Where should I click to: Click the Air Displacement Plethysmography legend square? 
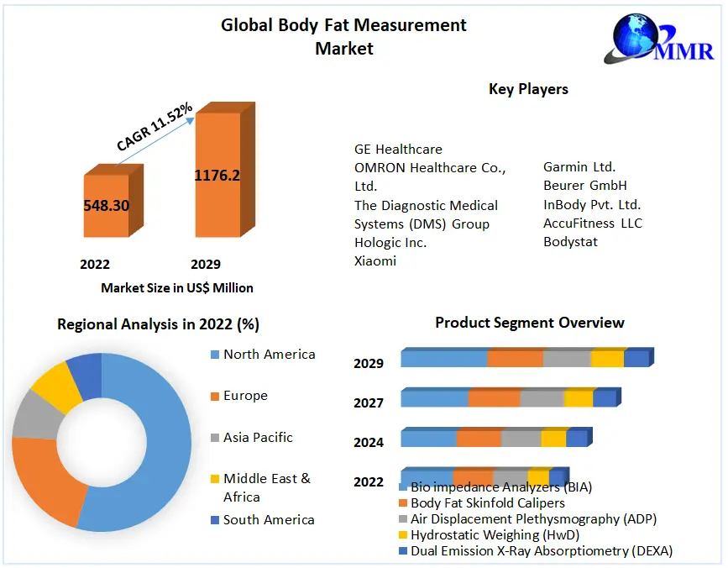coord(403,519)
